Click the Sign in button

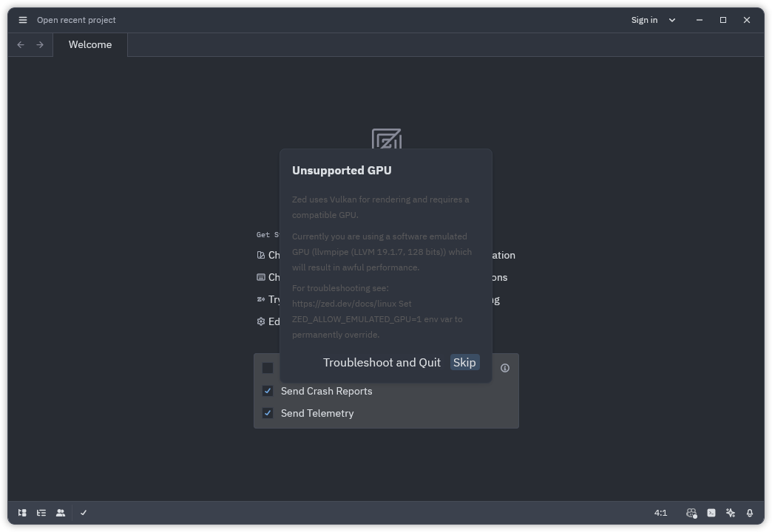pos(644,20)
